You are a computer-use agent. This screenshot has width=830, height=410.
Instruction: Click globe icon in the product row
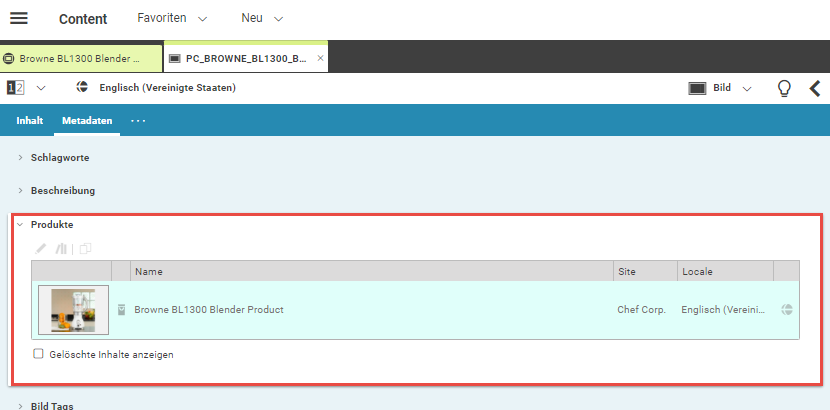pyautogui.click(x=787, y=310)
